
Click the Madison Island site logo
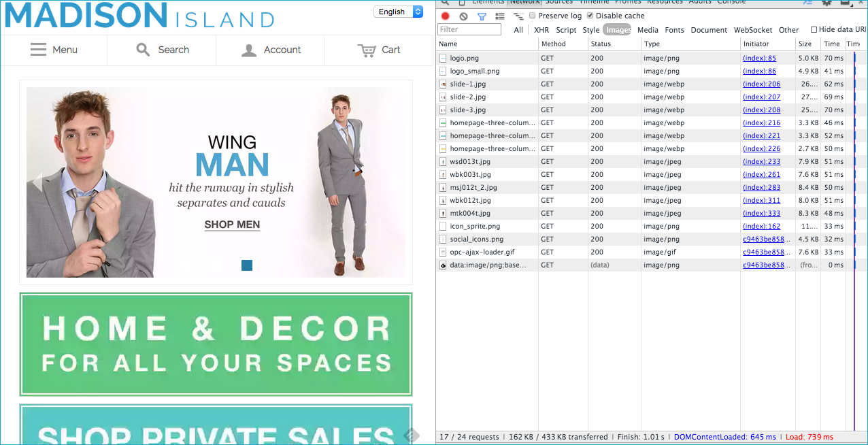click(x=139, y=15)
